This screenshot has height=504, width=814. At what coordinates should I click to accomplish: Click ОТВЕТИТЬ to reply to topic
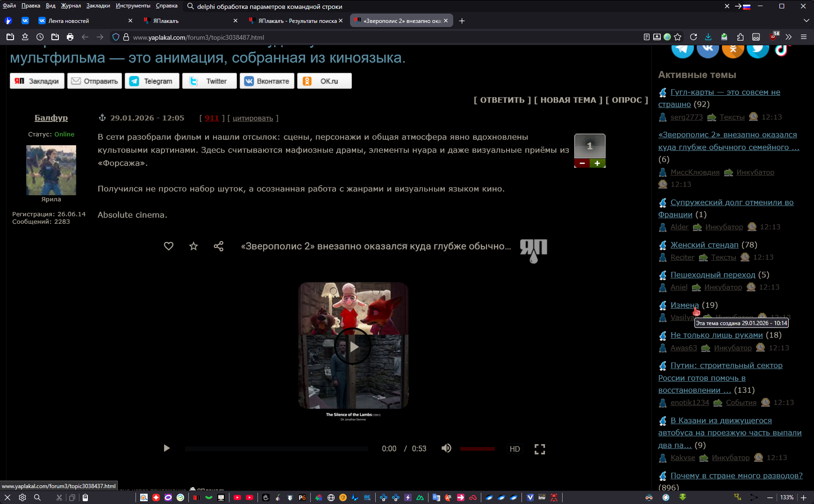(502, 100)
